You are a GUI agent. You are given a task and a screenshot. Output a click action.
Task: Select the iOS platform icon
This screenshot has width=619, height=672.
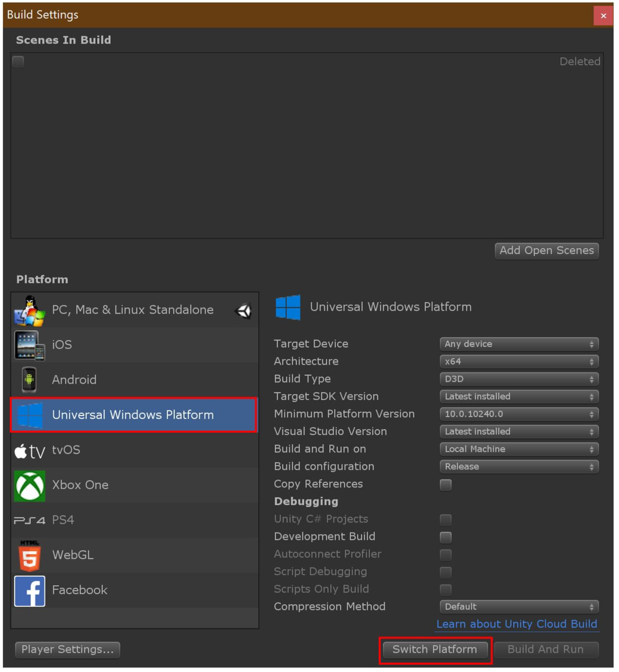pyautogui.click(x=30, y=346)
